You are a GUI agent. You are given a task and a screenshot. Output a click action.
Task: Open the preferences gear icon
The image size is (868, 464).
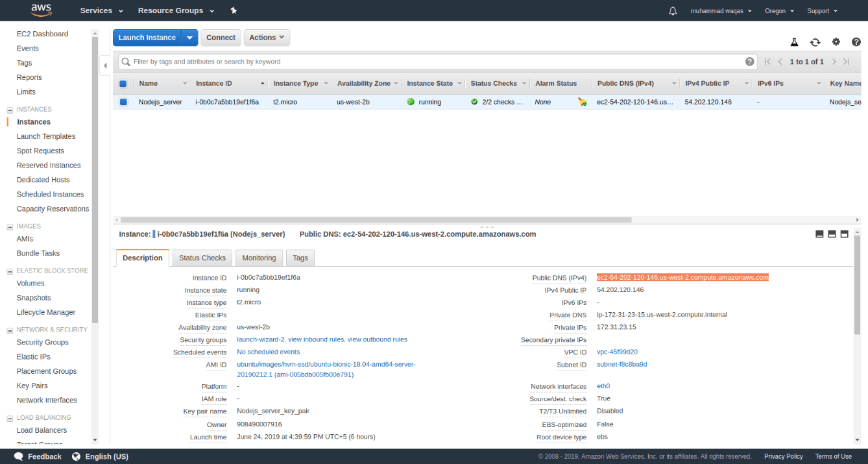[836, 41]
